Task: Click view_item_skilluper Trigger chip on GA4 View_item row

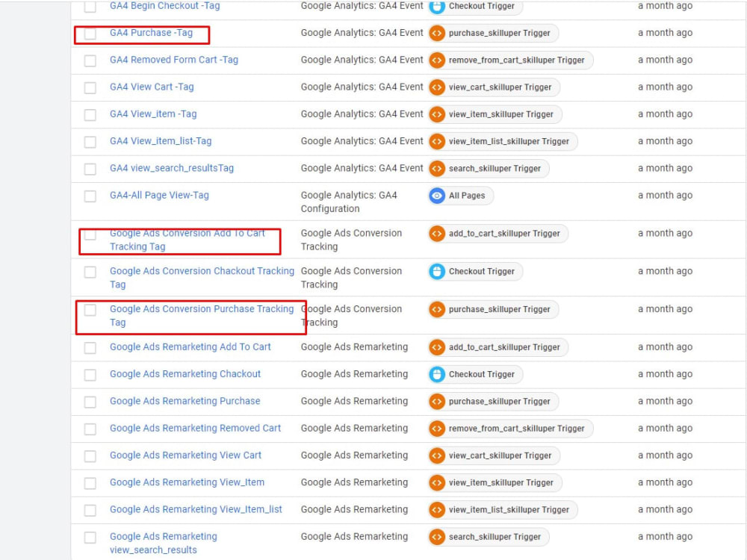Action: 495,114
